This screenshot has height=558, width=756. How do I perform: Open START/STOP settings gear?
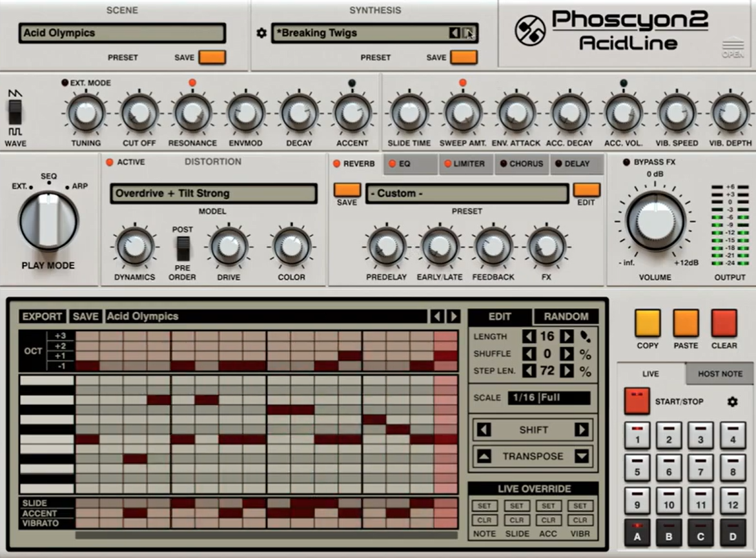coord(732,401)
